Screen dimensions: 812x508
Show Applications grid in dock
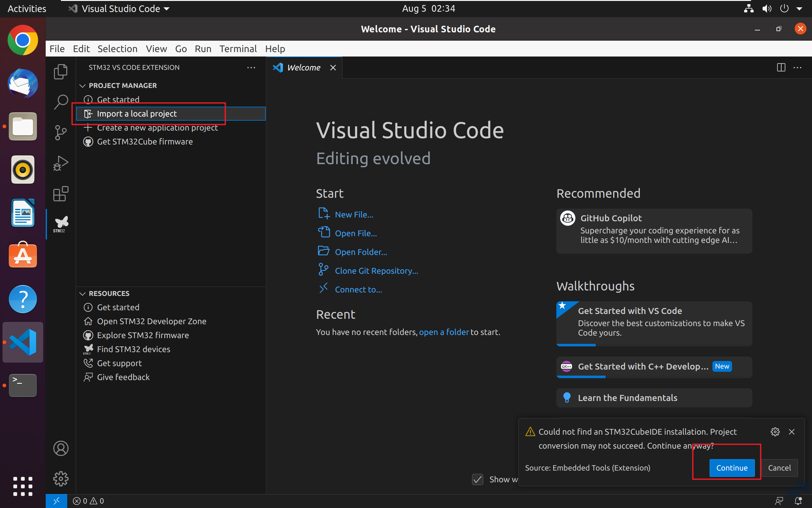pos(23,486)
